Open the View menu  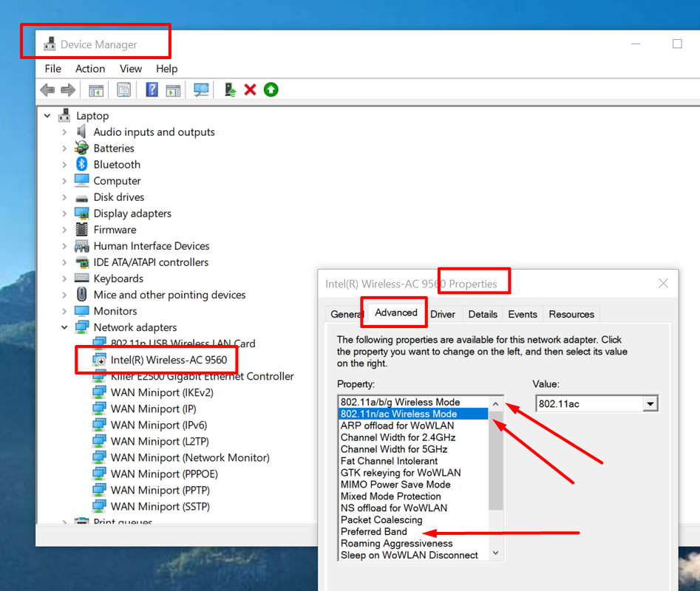pyautogui.click(x=131, y=69)
